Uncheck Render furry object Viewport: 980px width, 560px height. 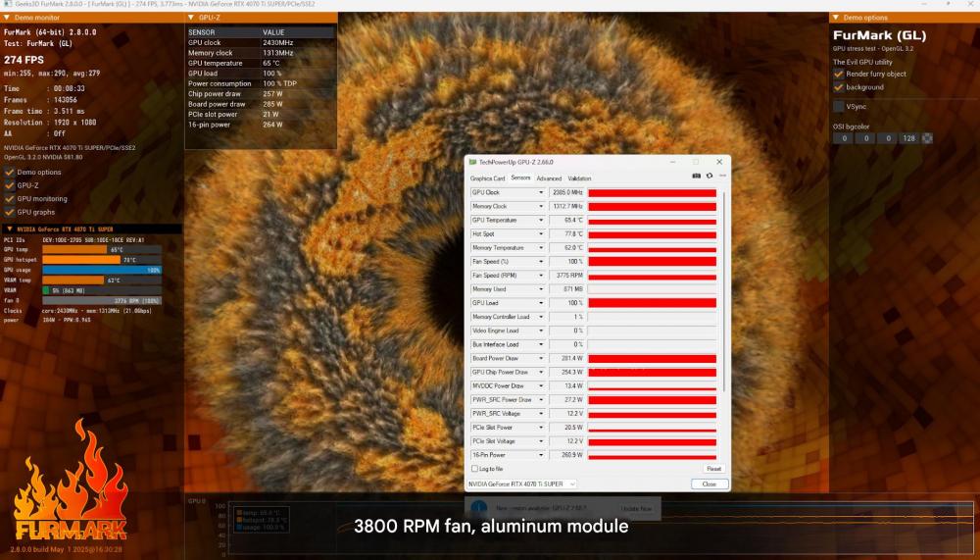839,74
